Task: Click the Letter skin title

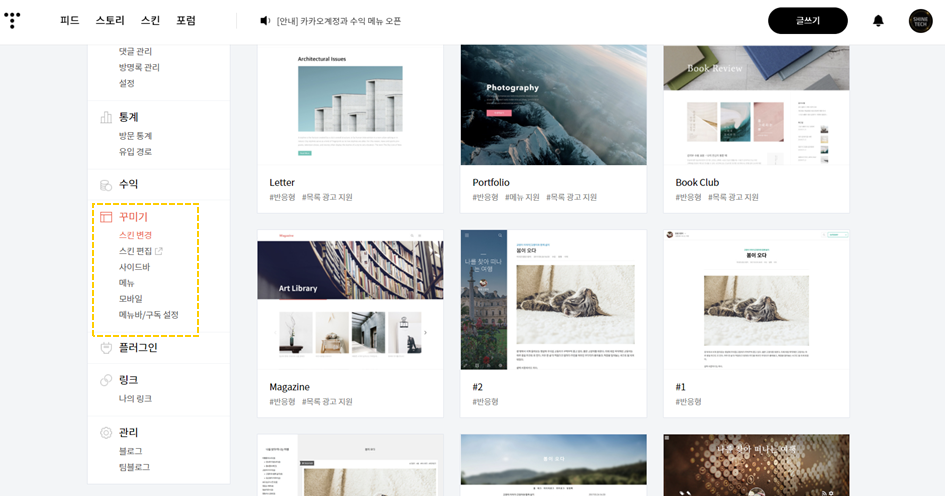Action: pos(281,182)
